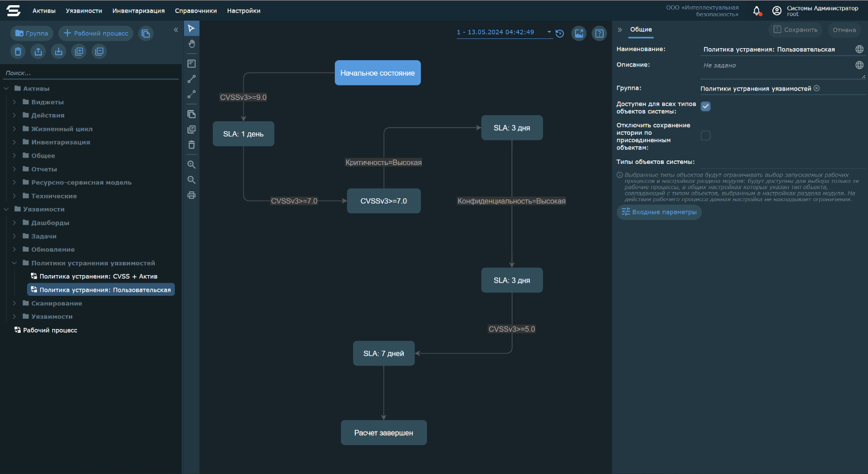The image size is (868, 474).
Task: Click the export (upload arrow) icon
Action: [x=38, y=52]
